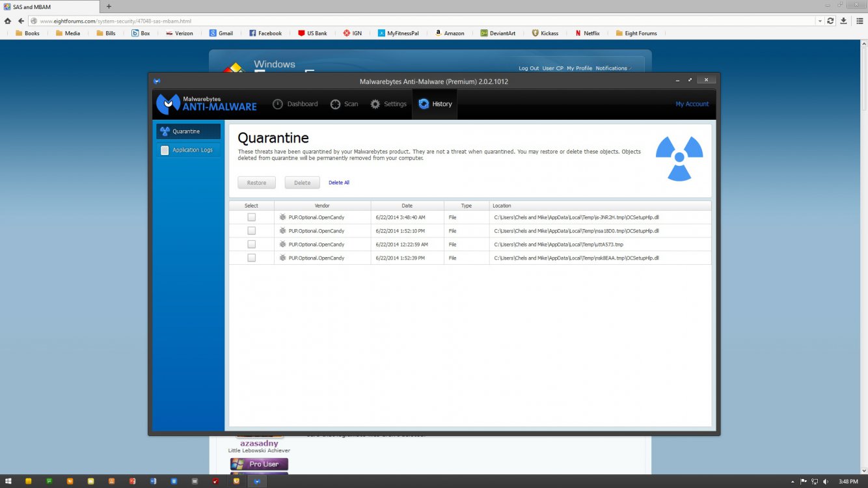Open the Books bookmark folder
868x488 pixels.
coord(27,33)
